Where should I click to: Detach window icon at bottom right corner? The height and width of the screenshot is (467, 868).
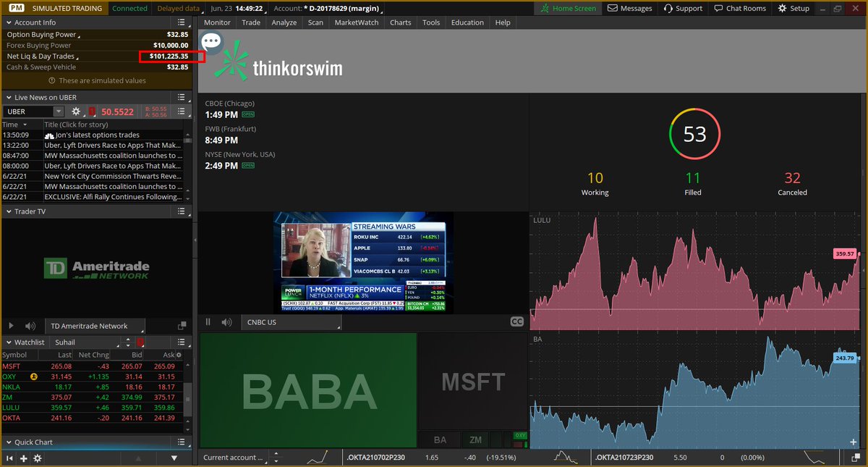pyautogui.click(x=855, y=458)
